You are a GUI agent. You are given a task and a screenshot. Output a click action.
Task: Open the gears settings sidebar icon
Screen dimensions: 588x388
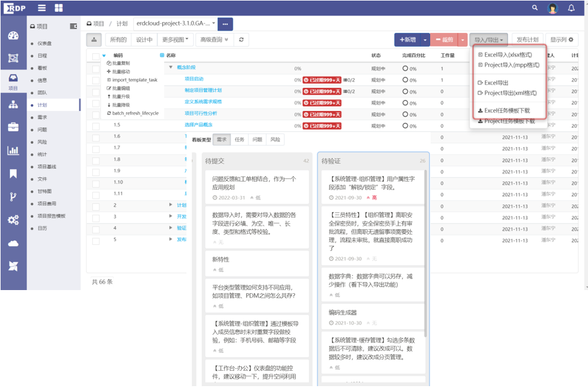click(x=13, y=220)
